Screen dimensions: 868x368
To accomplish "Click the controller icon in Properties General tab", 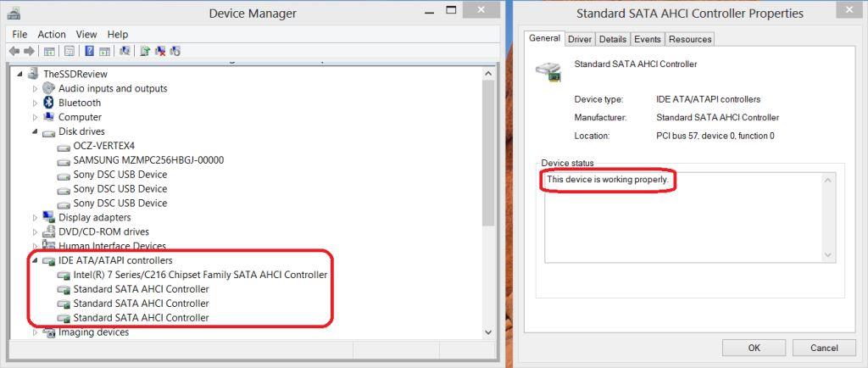I will pyautogui.click(x=548, y=72).
